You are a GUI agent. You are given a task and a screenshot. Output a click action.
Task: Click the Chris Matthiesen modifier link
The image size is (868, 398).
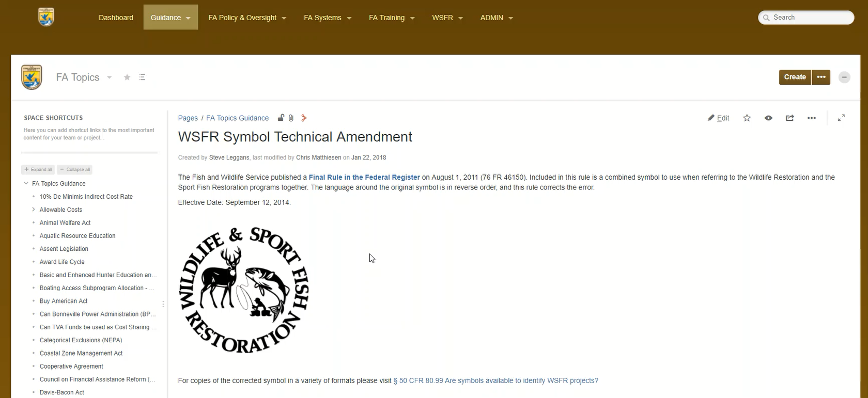pos(319,157)
